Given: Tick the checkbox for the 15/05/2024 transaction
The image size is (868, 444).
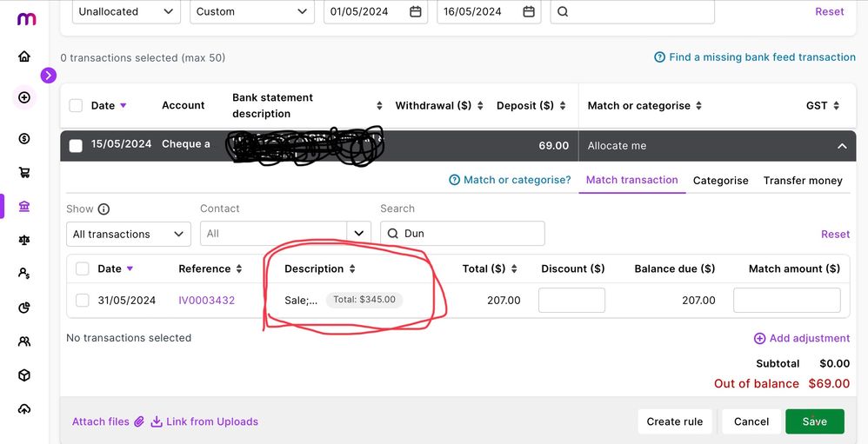Looking at the screenshot, I should click(76, 145).
